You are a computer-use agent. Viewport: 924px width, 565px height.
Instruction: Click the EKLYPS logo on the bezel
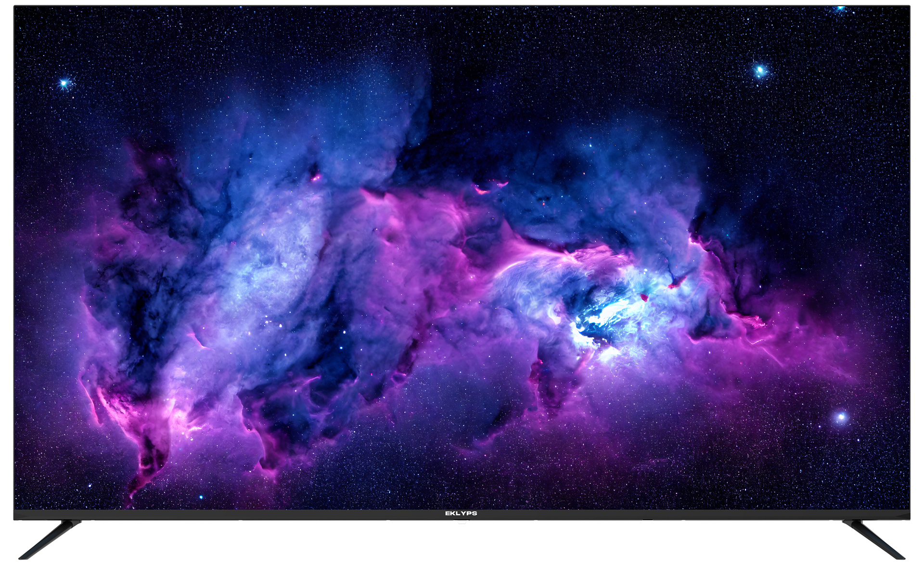[461, 514]
